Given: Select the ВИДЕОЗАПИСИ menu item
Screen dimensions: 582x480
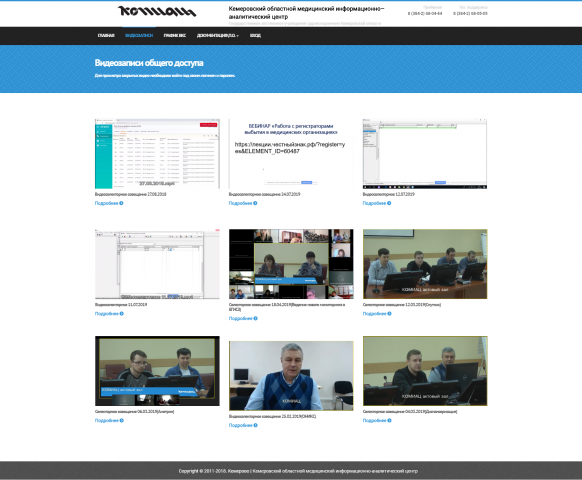Looking at the screenshot, I should click(x=139, y=36).
